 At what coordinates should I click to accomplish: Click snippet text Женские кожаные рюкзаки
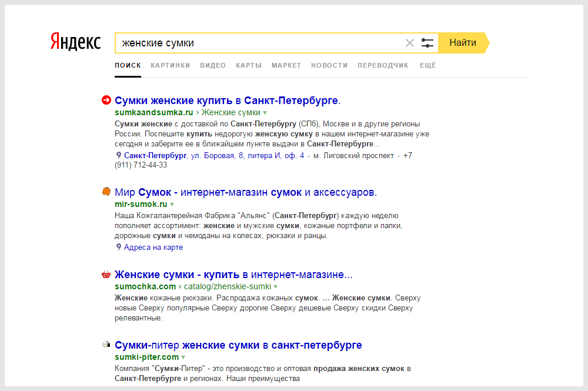[164, 298]
